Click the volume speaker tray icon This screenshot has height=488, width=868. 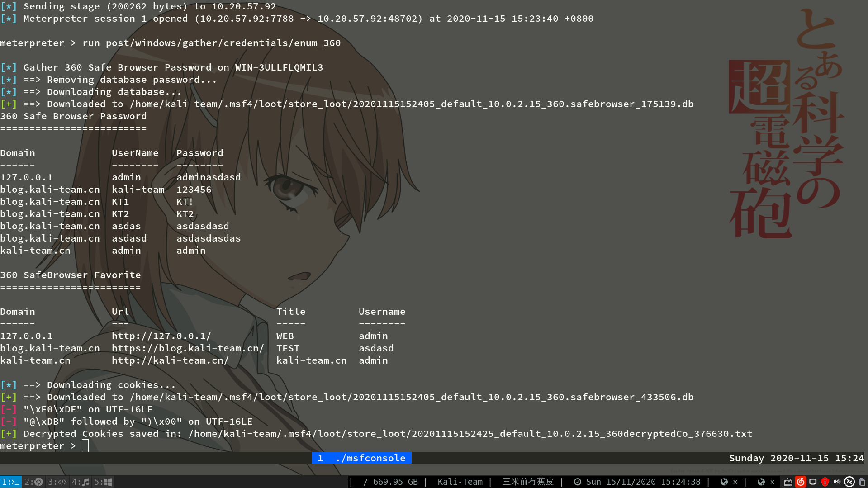[837, 482]
